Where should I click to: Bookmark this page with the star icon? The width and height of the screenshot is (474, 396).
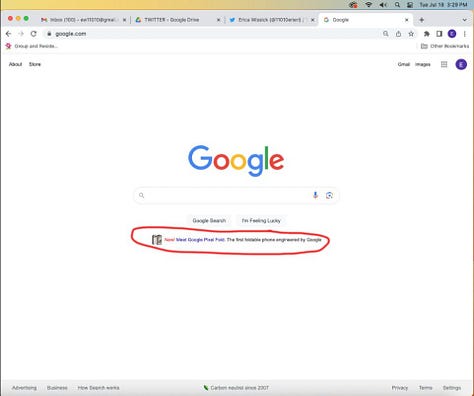tap(411, 34)
